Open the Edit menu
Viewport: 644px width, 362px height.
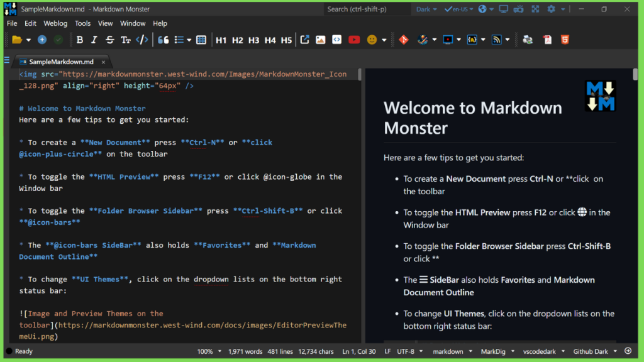[x=30, y=23]
